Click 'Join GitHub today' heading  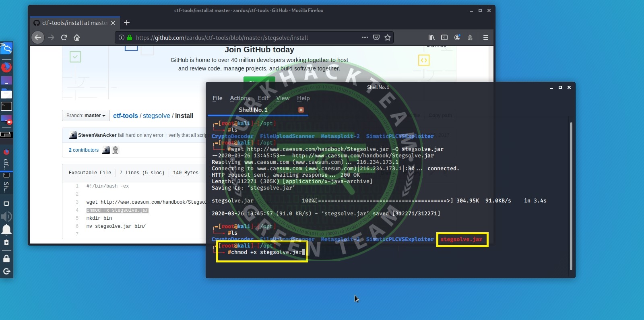click(259, 50)
